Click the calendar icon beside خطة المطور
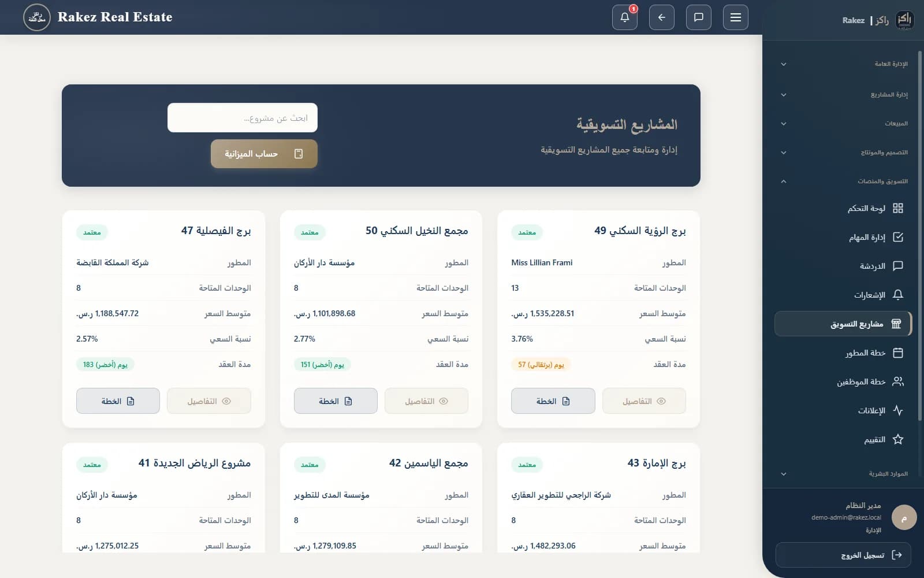924x578 pixels. (898, 353)
